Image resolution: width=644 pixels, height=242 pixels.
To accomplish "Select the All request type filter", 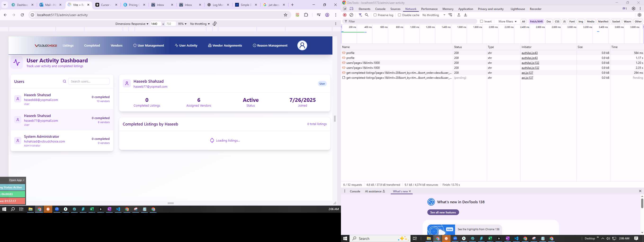I will pyautogui.click(x=523, y=22).
